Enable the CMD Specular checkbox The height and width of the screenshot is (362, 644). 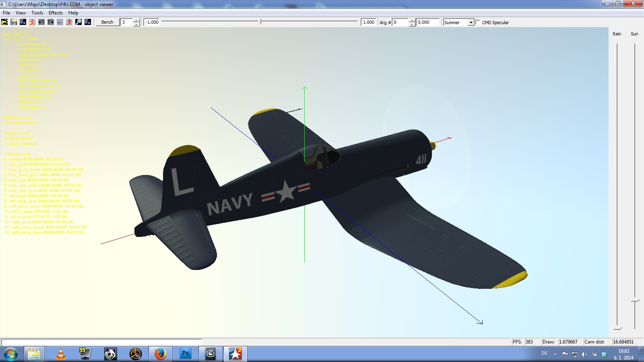[478, 22]
